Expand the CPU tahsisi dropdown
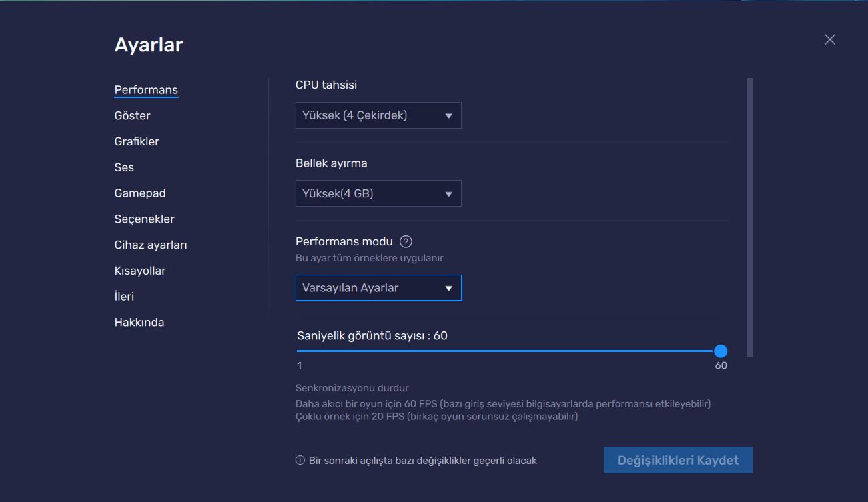 [x=378, y=115]
